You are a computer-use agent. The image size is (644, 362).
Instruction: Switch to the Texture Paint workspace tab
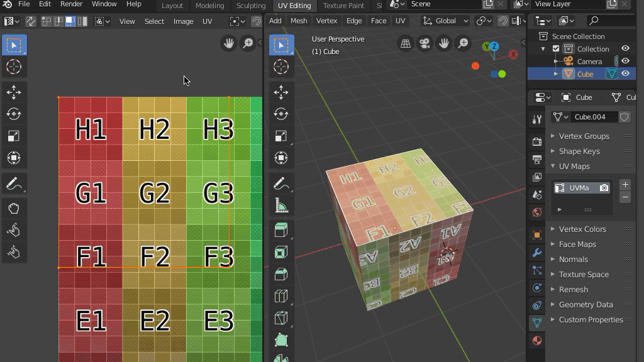point(343,6)
